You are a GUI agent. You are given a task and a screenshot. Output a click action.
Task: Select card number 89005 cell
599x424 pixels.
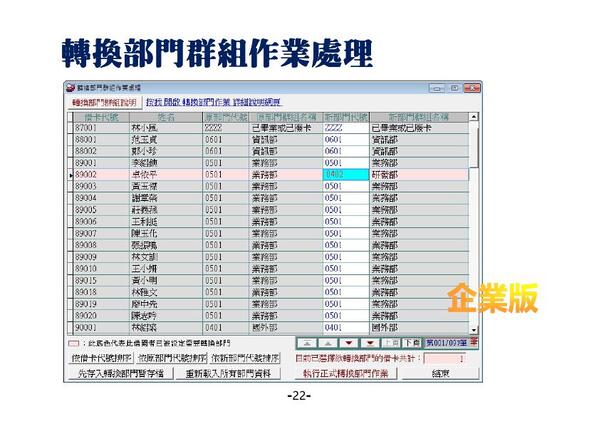point(101,210)
